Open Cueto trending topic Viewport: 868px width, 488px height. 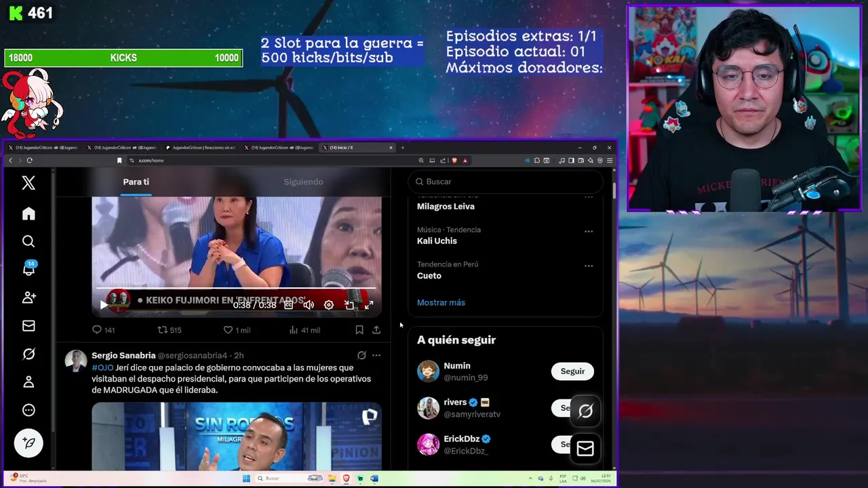tap(429, 275)
